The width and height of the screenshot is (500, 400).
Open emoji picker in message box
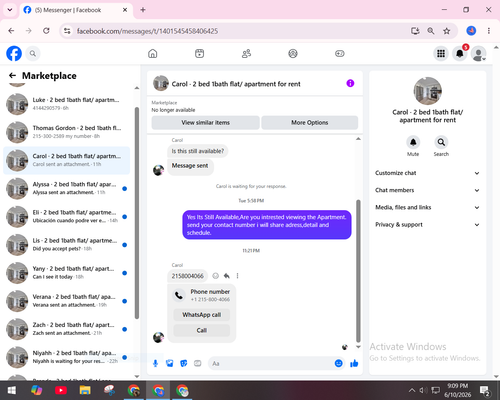tap(338, 363)
